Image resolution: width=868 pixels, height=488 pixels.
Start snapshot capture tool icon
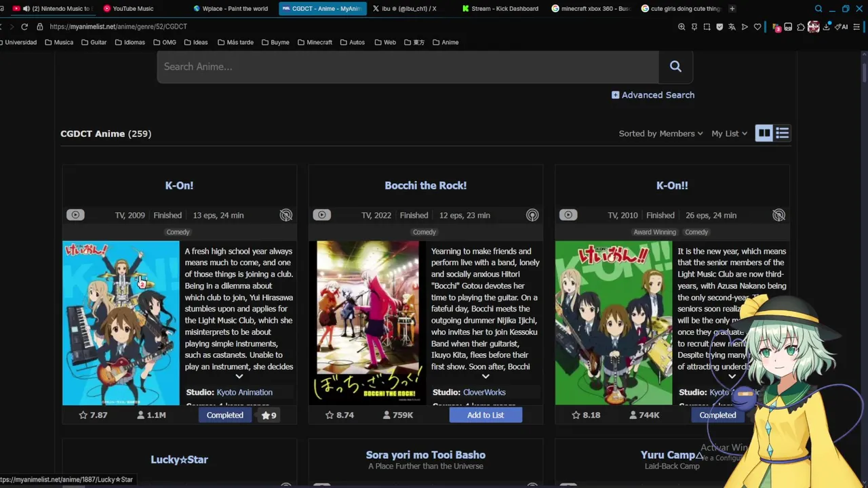tap(707, 27)
